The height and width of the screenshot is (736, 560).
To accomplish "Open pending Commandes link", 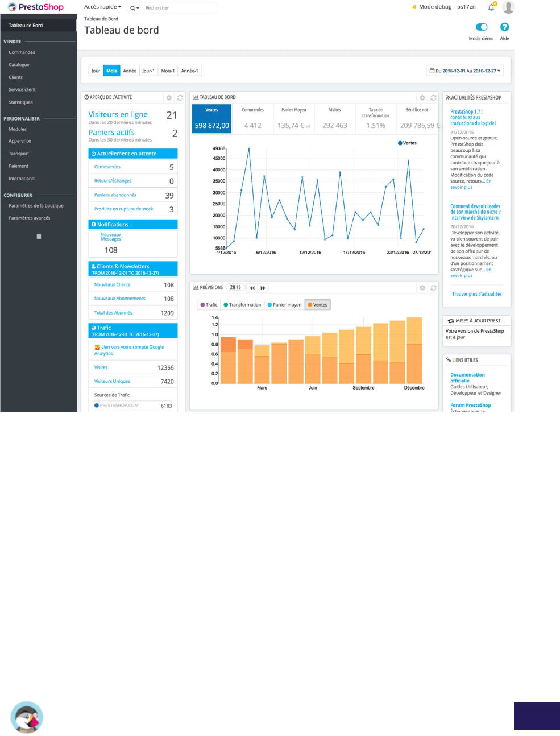I will pyautogui.click(x=107, y=167).
